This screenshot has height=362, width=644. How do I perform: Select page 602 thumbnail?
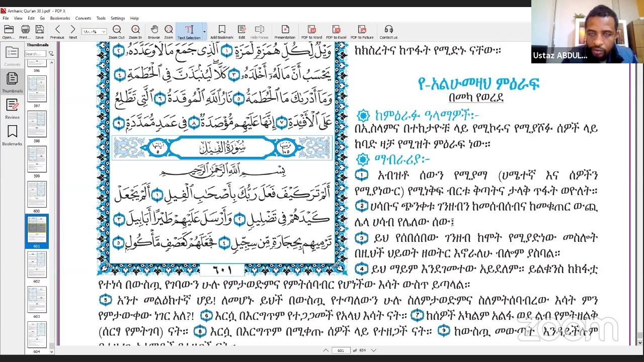tap(37, 265)
